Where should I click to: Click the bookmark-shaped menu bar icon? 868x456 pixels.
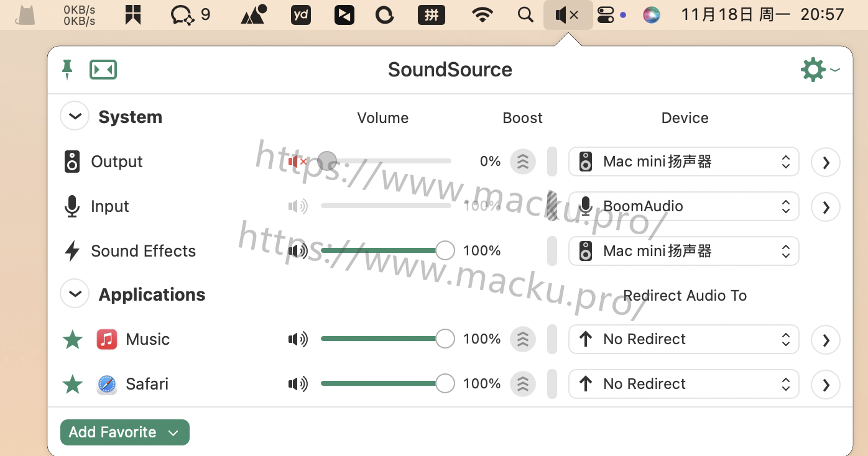133,15
